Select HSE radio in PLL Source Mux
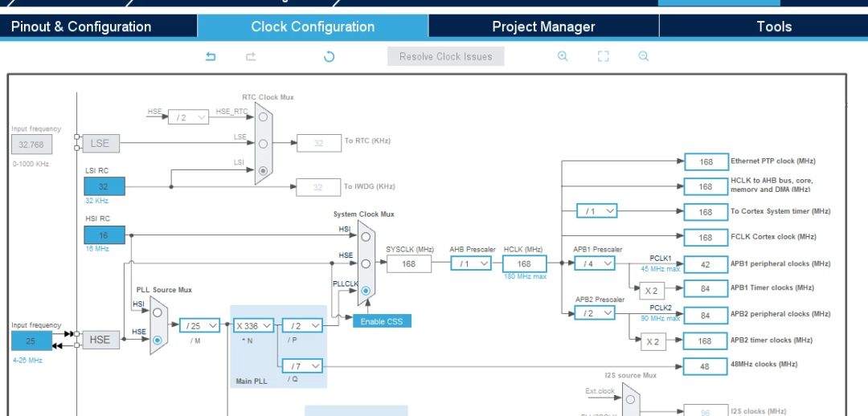Viewport: 868px width, 416px height. [x=158, y=340]
